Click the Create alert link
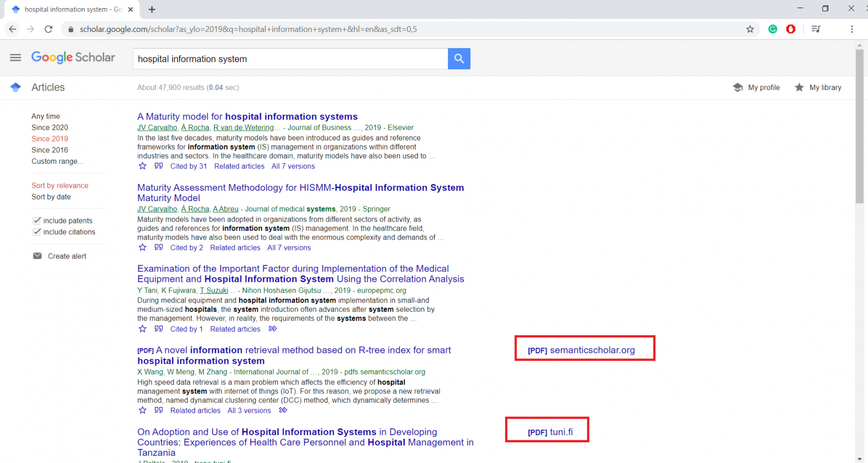Viewport: 868px width, 463px height. [x=67, y=256]
